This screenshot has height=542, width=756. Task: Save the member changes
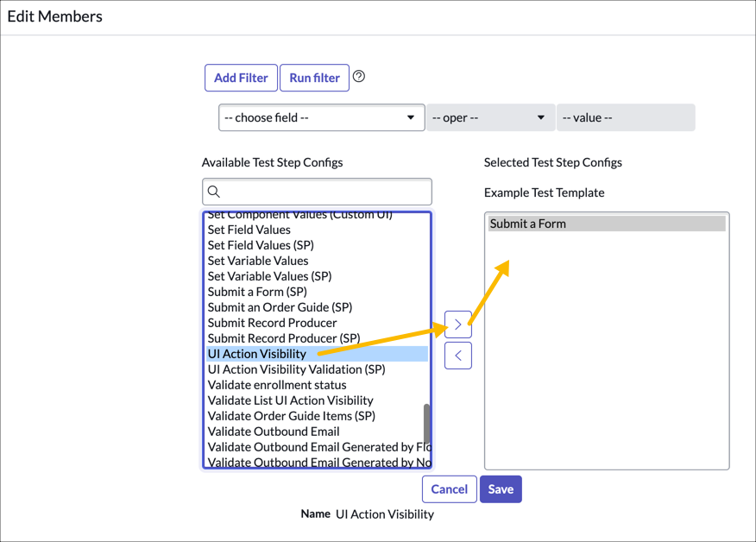(x=501, y=489)
